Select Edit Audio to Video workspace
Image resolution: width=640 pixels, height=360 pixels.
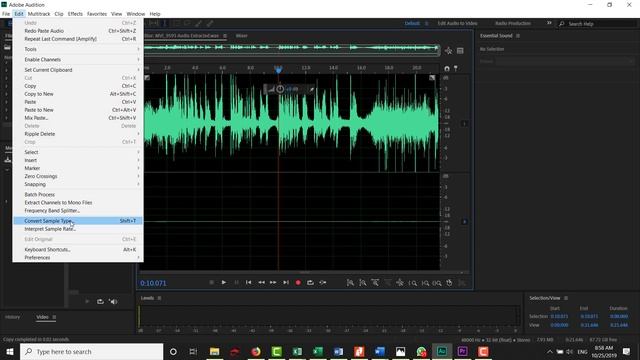(457, 23)
